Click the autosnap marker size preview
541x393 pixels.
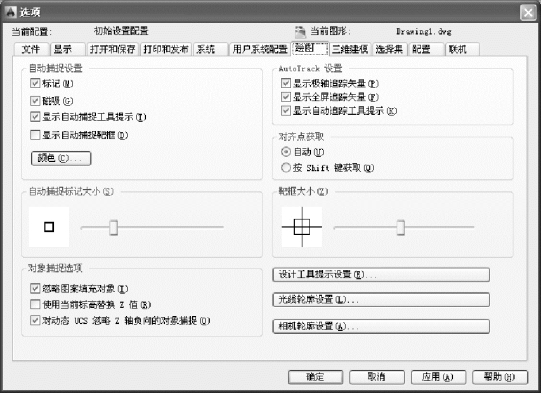coord(49,227)
